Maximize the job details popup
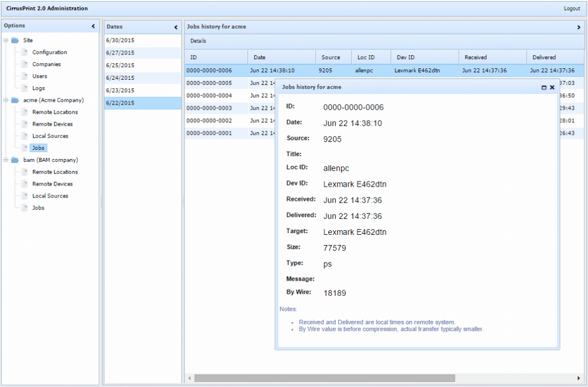 [543, 87]
